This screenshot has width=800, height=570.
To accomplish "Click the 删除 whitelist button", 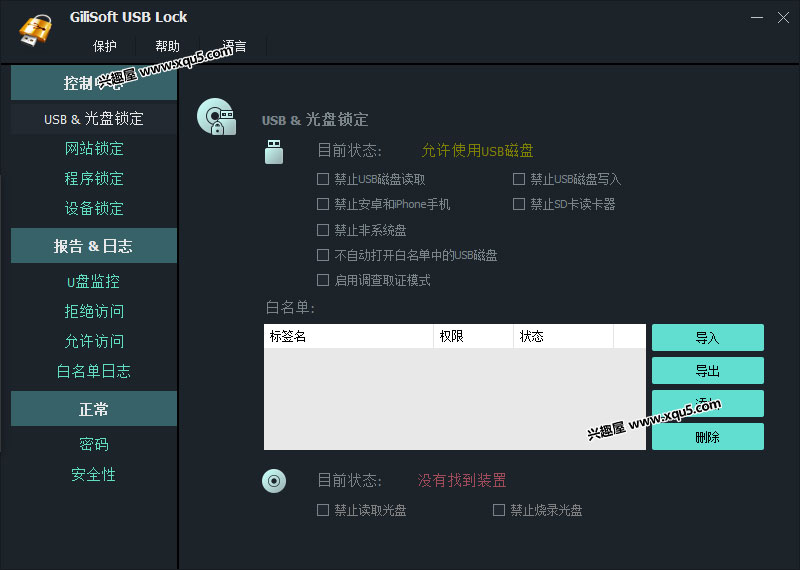I will [708, 437].
